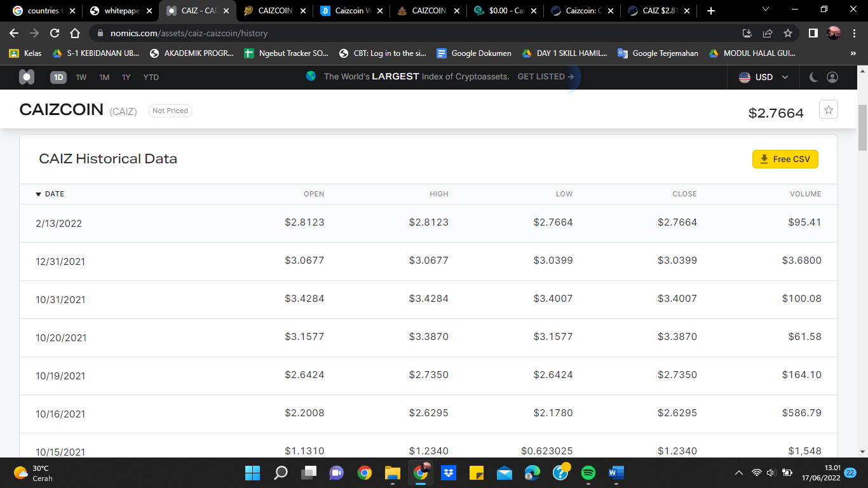The width and height of the screenshot is (868, 488).
Task: Open a new browser tab
Action: click(x=710, y=11)
